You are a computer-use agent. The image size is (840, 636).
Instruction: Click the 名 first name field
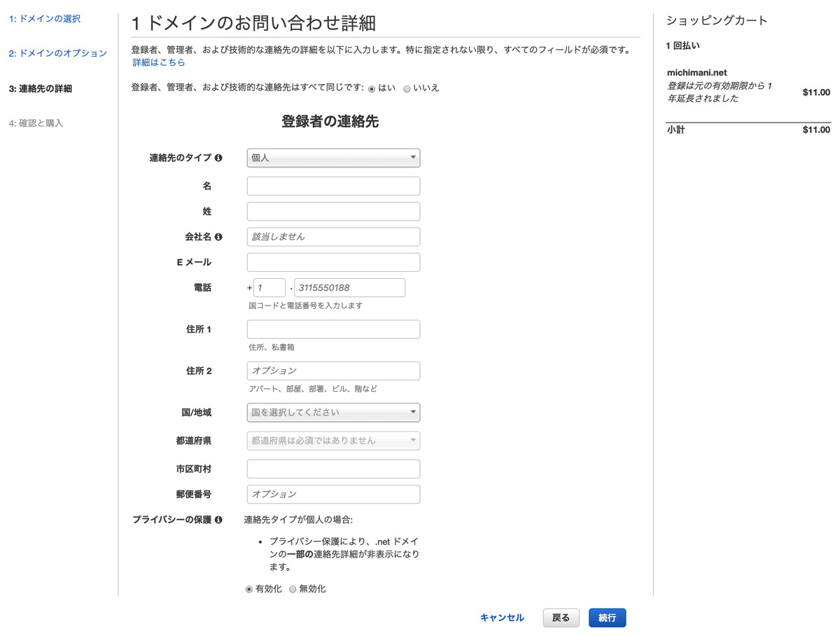[x=332, y=186]
